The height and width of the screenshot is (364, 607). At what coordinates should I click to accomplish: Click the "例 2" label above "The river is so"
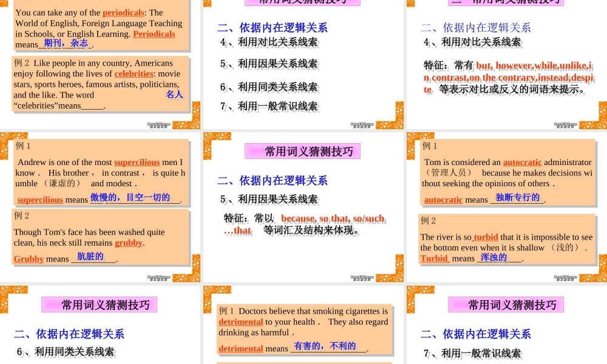tap(428, 220)
